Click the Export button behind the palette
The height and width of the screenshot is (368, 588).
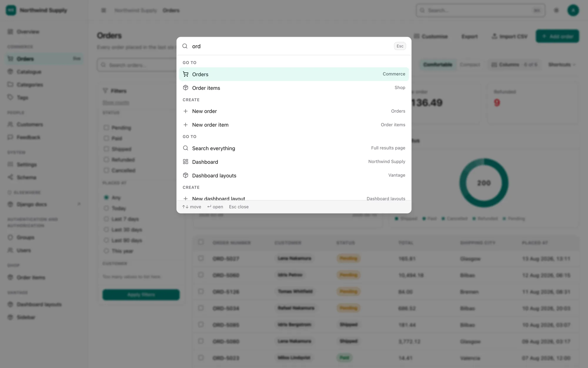point(470,36)
